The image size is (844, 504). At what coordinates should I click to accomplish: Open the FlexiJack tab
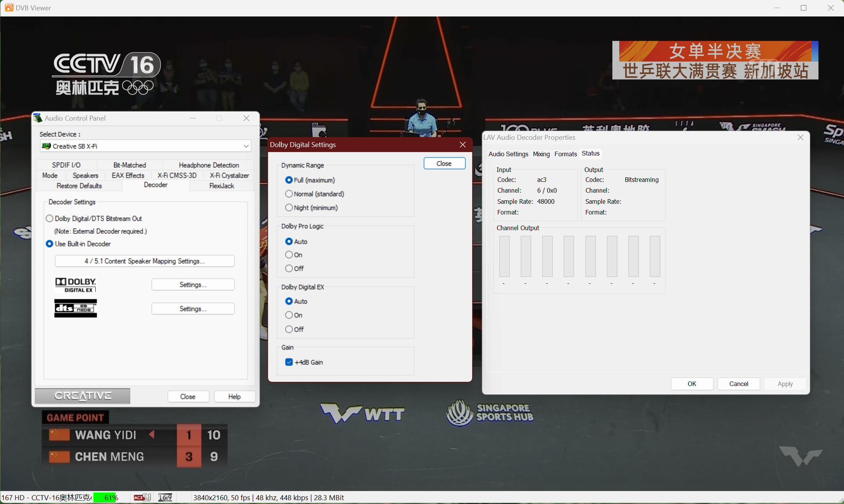point(222,186)
